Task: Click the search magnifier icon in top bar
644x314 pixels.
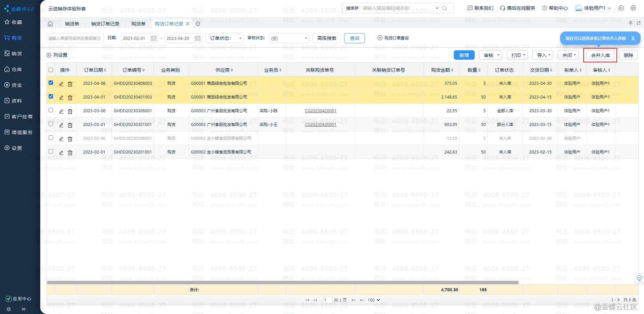Action: click(x=445, y=8)
